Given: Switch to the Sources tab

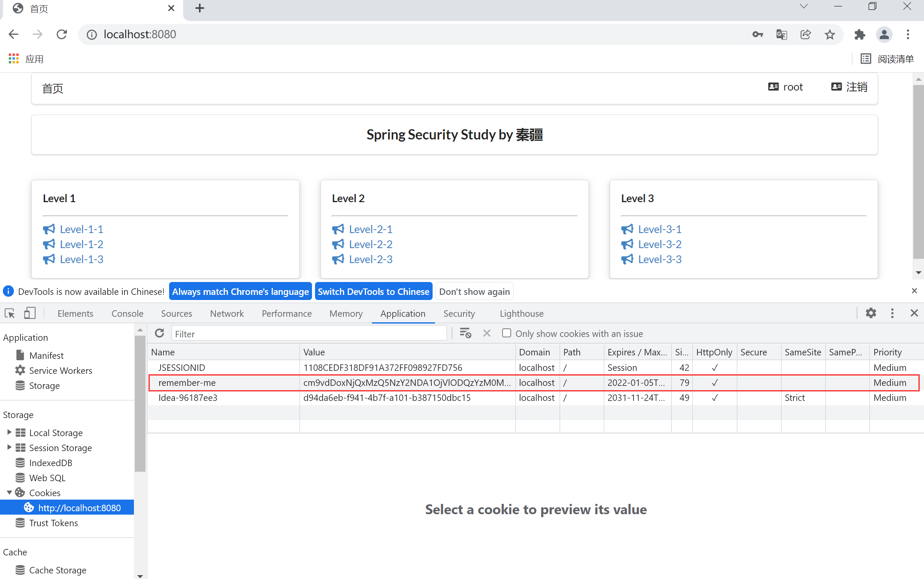Looking at the screenshot, I should tap(176, 314).
